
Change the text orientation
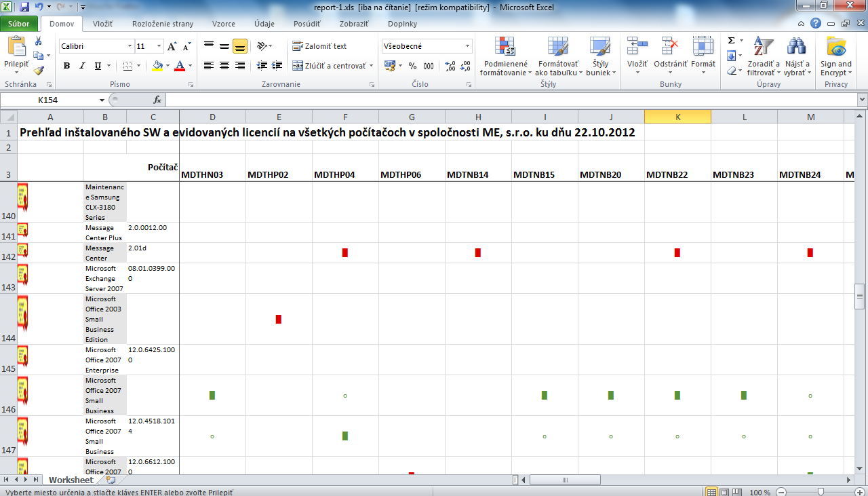(x=263, y=46)
